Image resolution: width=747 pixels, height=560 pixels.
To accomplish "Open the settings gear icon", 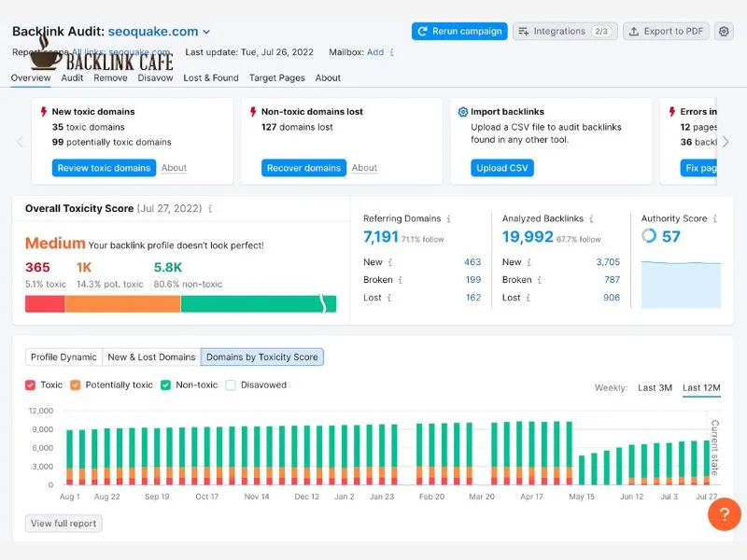I will [x=724, y=32].
